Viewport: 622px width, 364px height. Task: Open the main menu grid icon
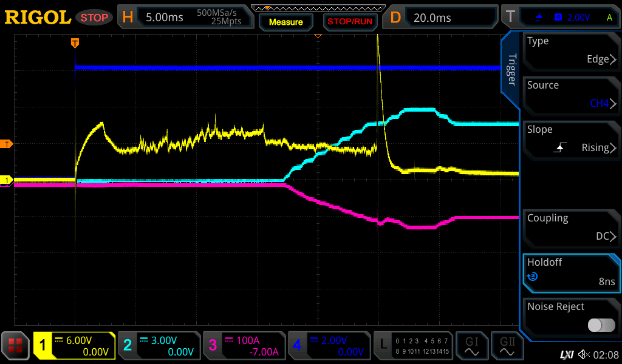coord(15,345)
